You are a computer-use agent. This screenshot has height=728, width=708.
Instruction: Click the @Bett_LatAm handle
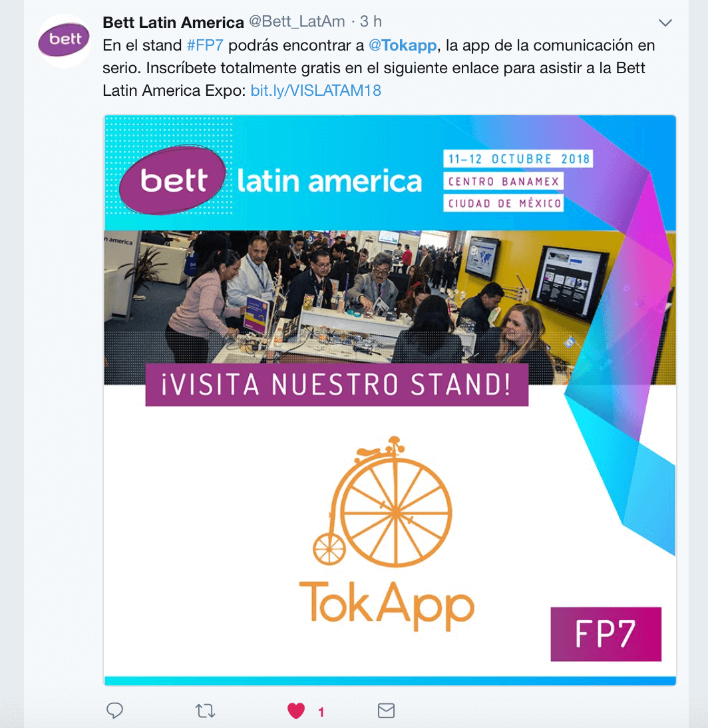coord(297,21)
